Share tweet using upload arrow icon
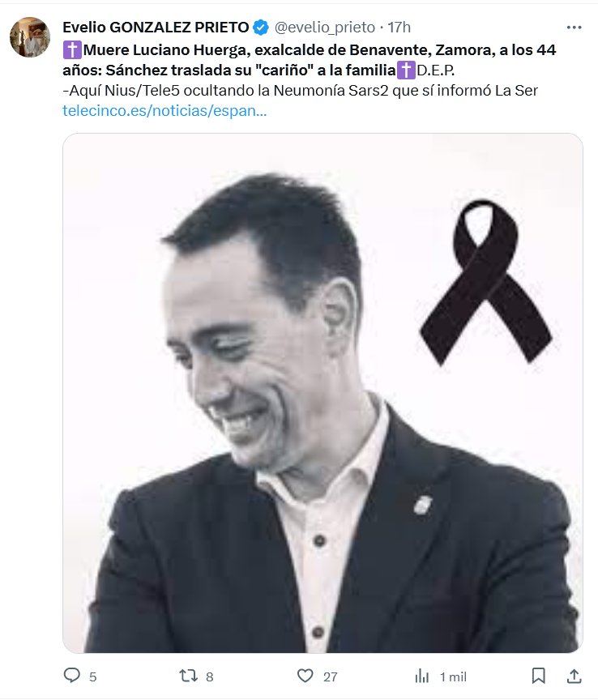The height and width of the screenshot is (700, 598). click(x=574, y=676)
